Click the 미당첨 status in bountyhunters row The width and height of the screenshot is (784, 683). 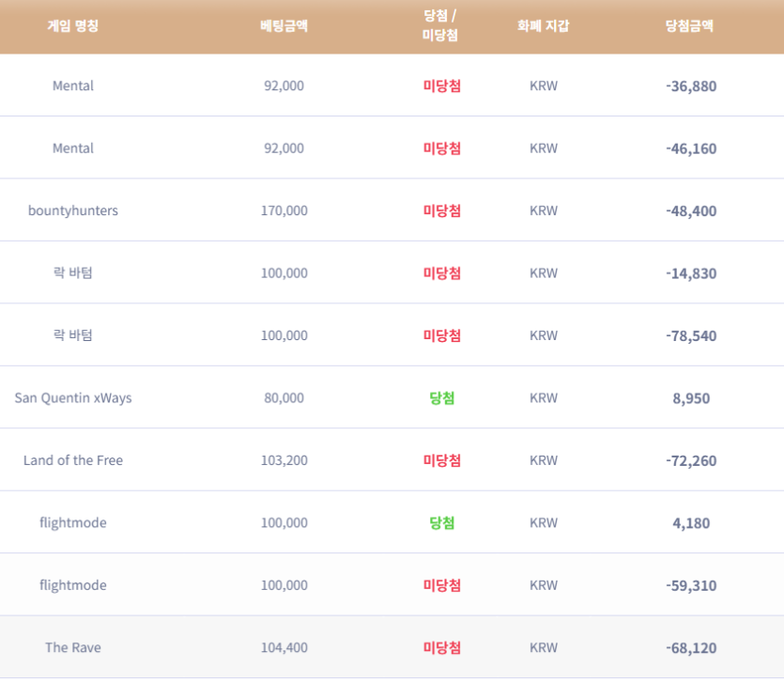tap(442, 210)
